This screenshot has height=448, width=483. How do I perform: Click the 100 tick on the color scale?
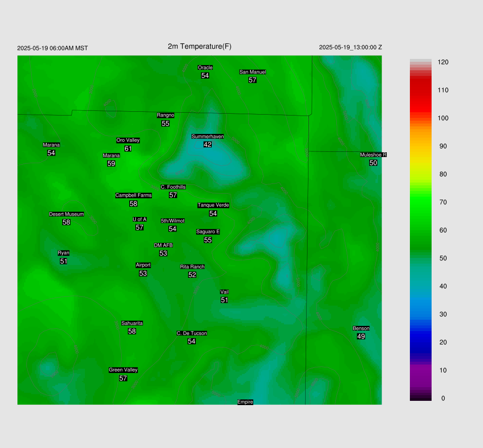[x=443, y=118]
